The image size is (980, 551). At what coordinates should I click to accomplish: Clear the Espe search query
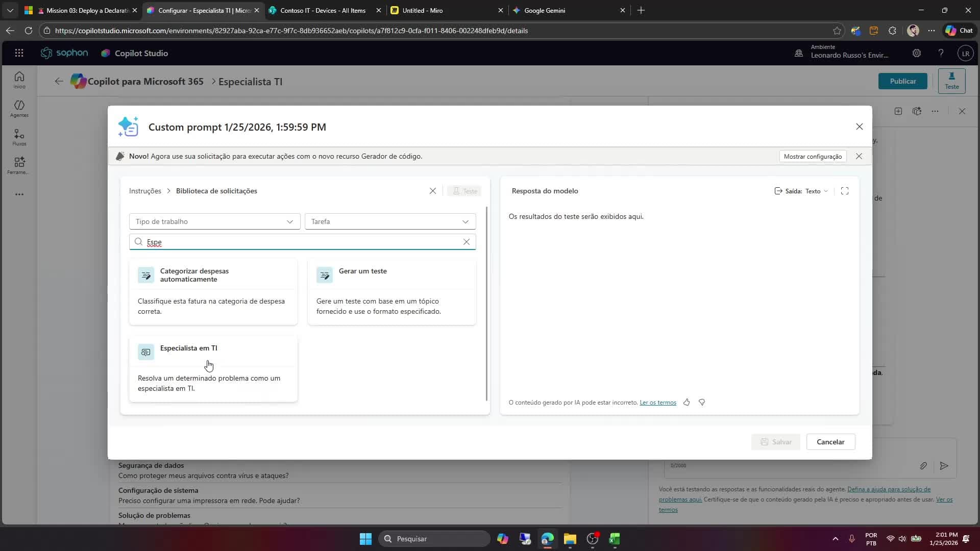tap(467, 242)
